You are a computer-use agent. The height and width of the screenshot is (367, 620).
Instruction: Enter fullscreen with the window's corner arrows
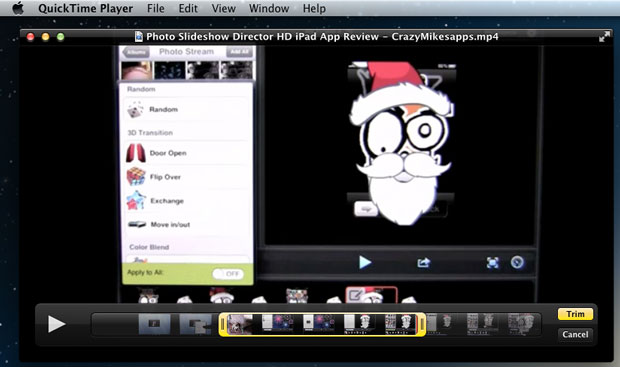pyautogui.click(x=604, y=37)
